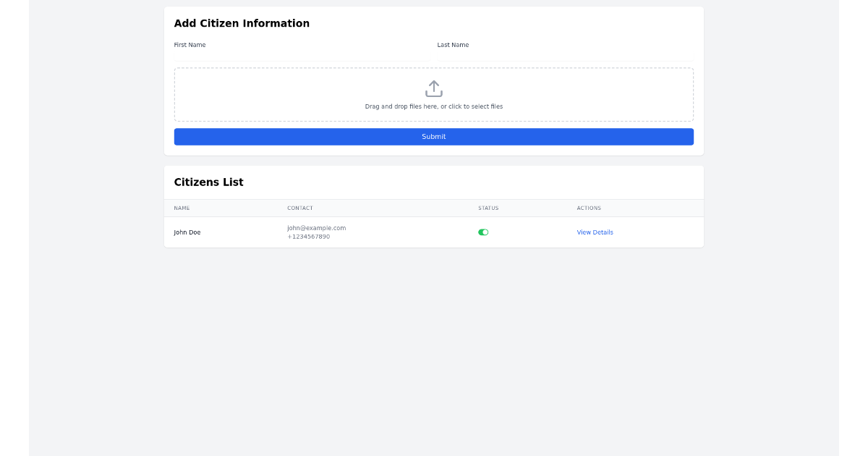The image size is (868, 456).
Task: Click the STATUS column header
Action: (x=488, y=208)
